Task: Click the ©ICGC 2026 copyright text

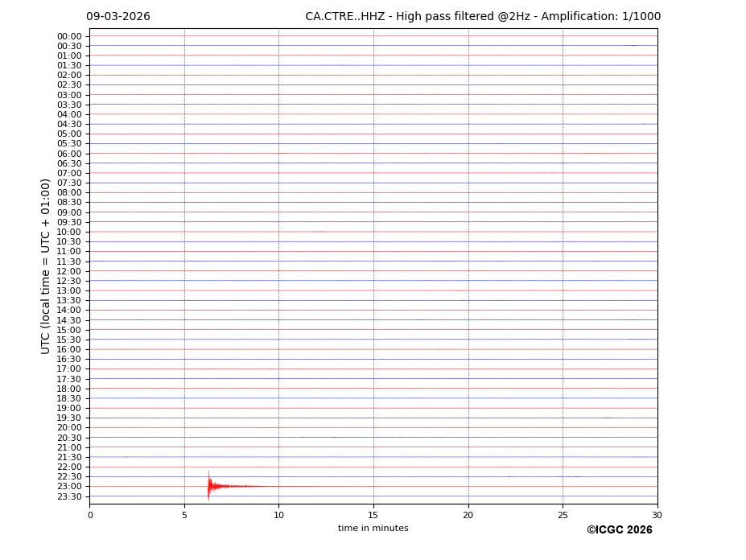Action: click(x=619, y=530)
